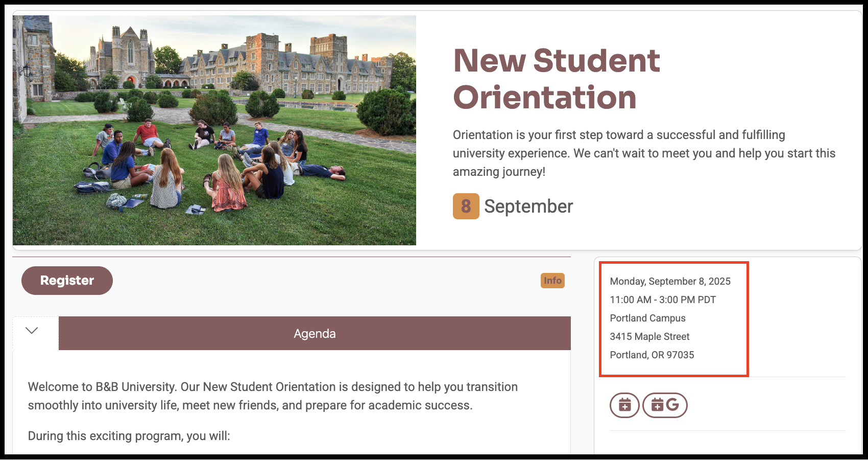Viewport: 868px width, 460px height.
Task: Click the Welcome to B&B University paragraph
Action: [273, 396]
